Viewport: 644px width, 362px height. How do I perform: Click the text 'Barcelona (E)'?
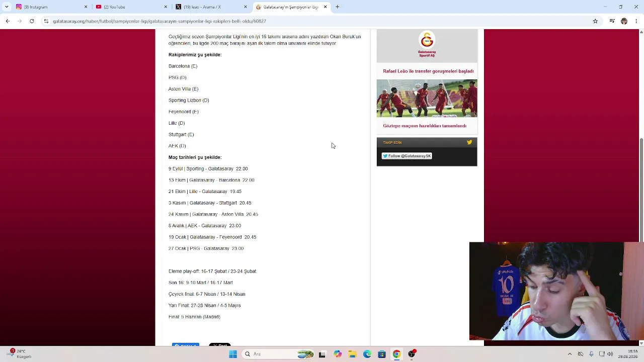click(183, 66)
